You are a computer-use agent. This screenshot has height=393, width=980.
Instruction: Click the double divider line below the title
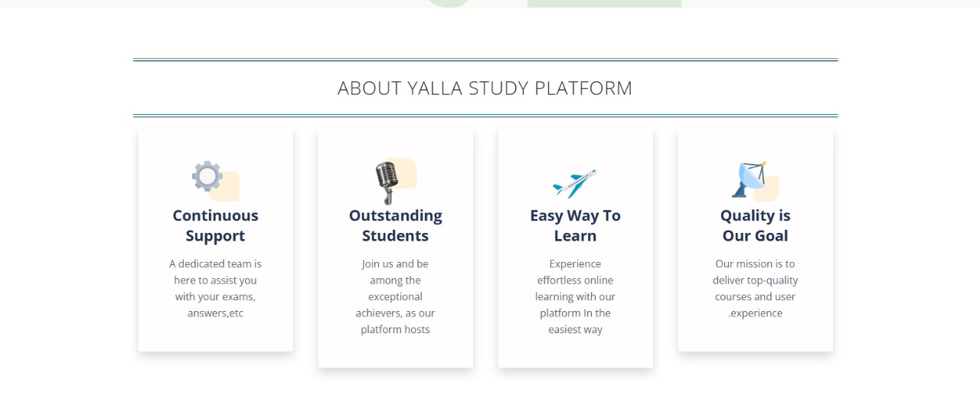[485, 116]
